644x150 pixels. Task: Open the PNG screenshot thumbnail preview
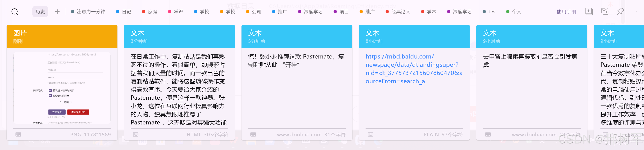62,88
